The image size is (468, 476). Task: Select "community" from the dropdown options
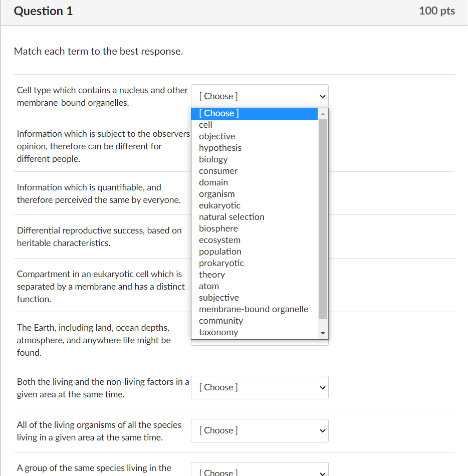point(221,321)
